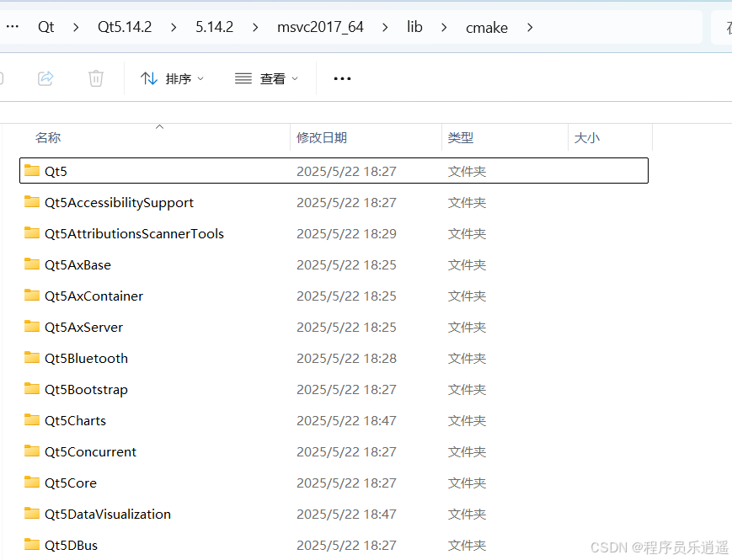Click the 文件夹 type cell of Qt5Core
The image size is (732, 560).
(467, 483)
